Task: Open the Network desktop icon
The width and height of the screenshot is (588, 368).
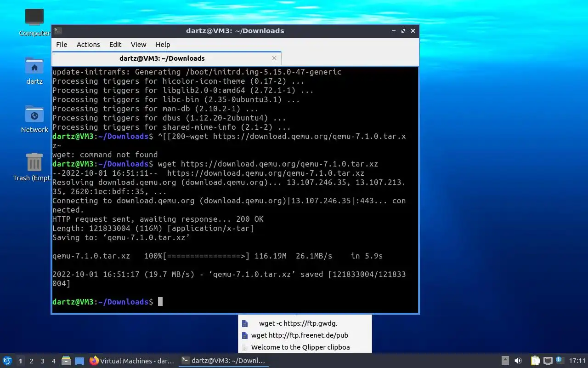Action: point(34,120)
